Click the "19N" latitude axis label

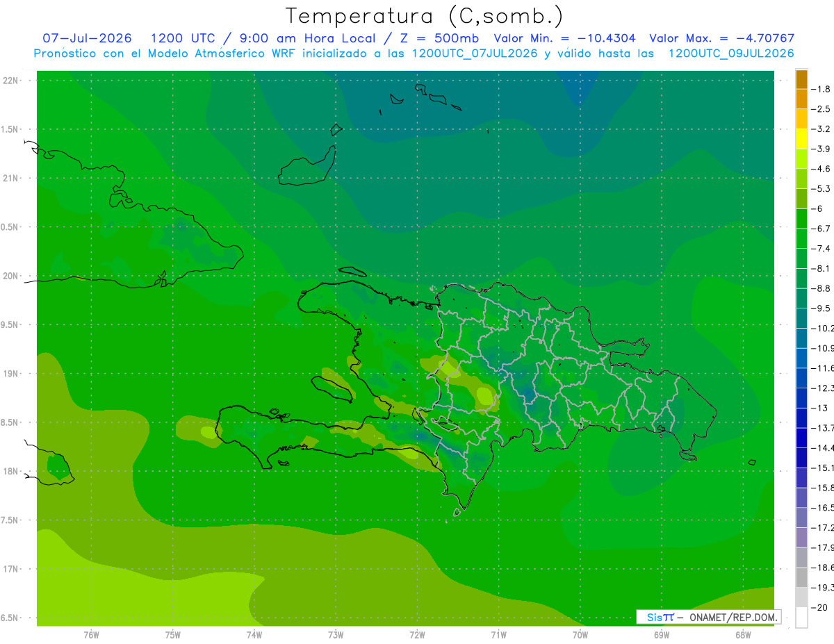(x=12, y=374)
